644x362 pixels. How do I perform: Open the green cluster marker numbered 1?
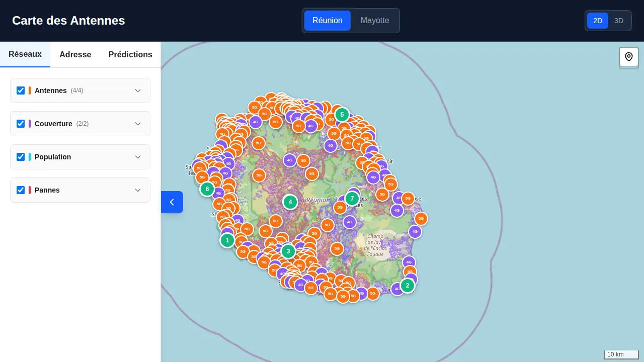(227, 240)
